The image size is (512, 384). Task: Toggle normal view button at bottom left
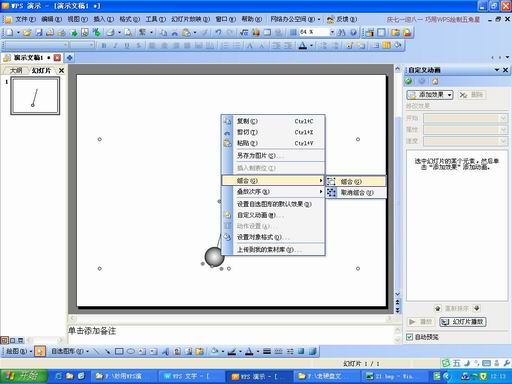pyautogui.click(x=4, y=340)
